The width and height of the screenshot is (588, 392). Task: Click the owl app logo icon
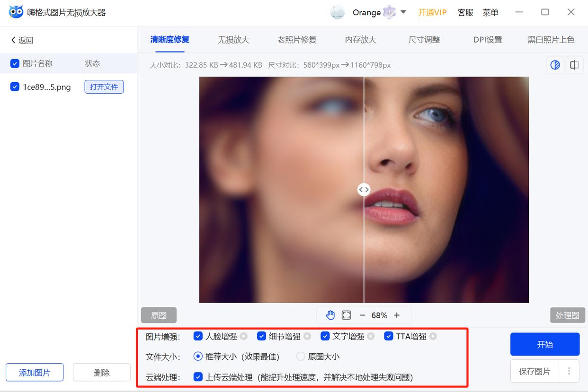pyautogui.click(x=16, y=12)
